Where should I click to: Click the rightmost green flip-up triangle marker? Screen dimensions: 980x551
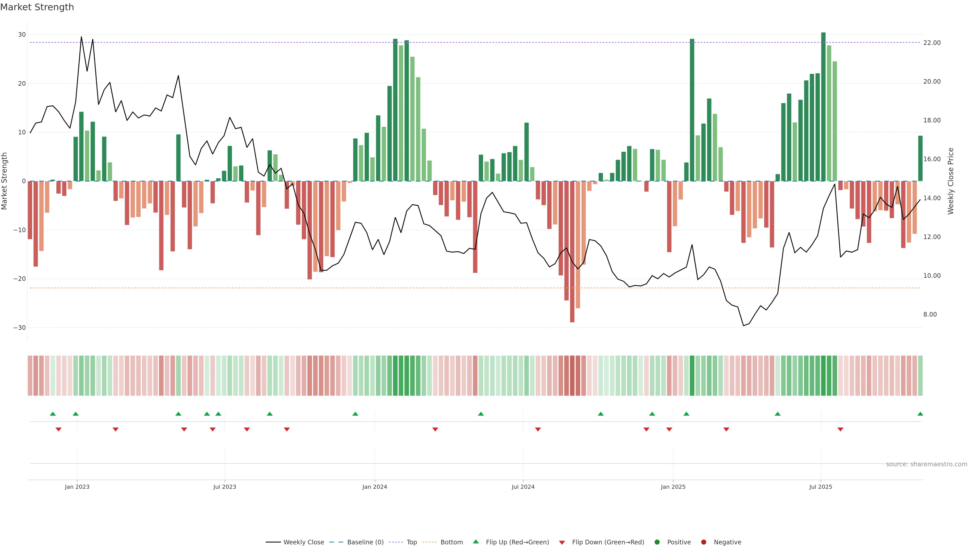(920, 414)
